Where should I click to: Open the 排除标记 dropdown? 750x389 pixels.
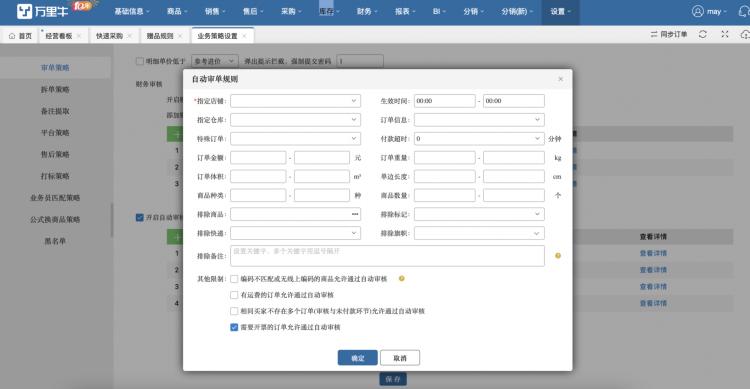(x=479, y=214)
